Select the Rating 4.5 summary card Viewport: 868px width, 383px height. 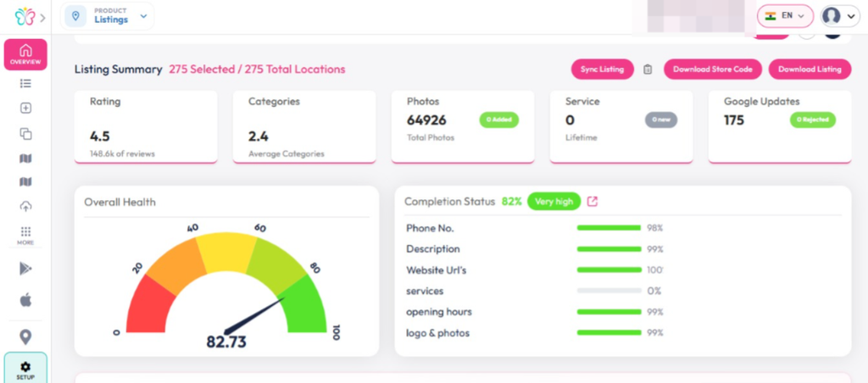point(146,127)
